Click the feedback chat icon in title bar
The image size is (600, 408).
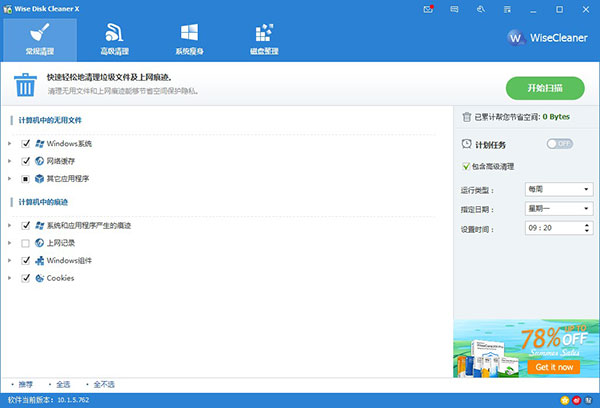click(x=455, y=8)
